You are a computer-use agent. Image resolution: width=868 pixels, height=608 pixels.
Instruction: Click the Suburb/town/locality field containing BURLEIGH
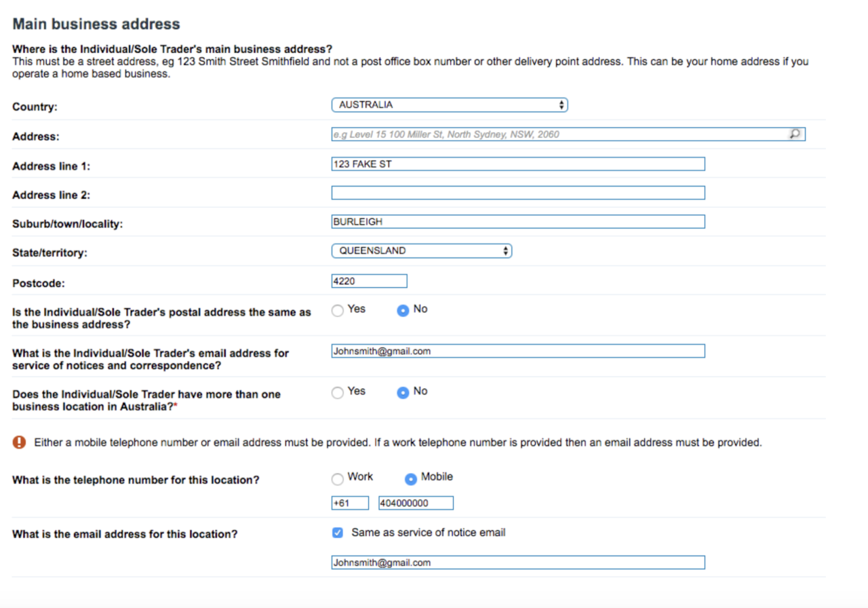point(517,221)
